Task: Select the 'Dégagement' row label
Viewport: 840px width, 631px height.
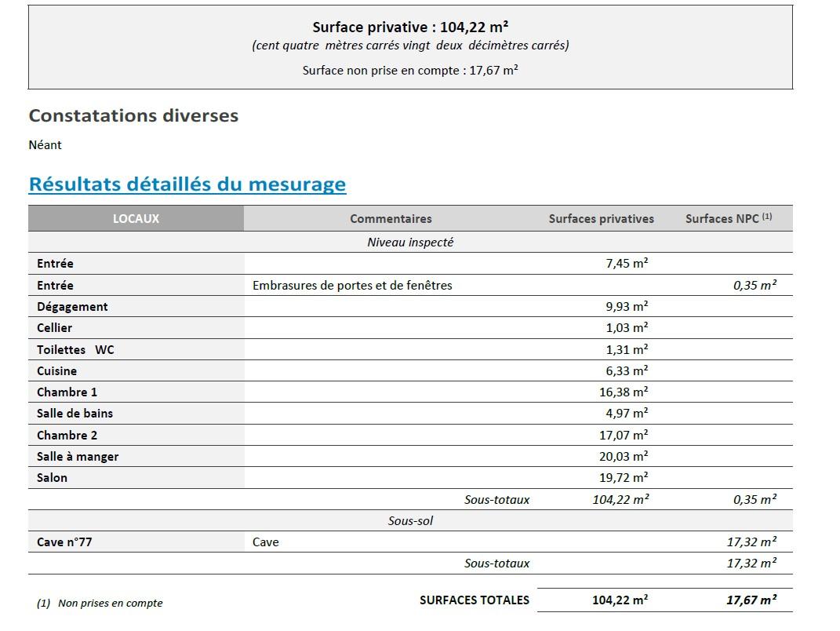Action: [x=72, y=307]
